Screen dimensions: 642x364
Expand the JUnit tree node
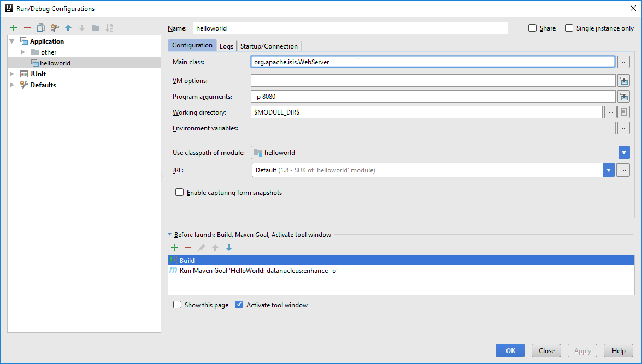tap(12, 74)
